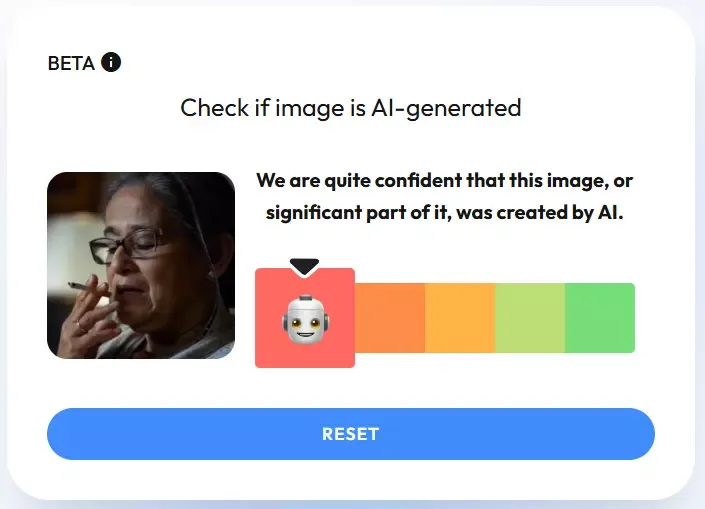The height and width of the screenshot is (509, 705).
Task: Click the 'Check if image is AI-generated' heading
Action: point(351,108)
